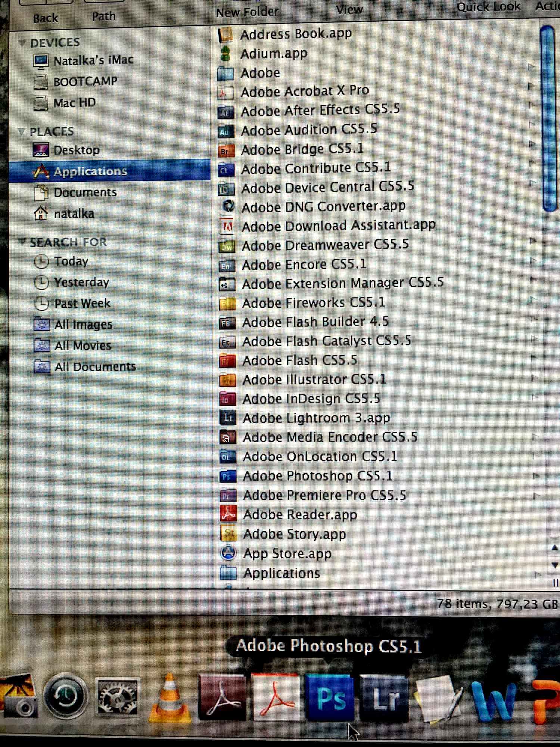Viewport: 560px width, 747px height.
Task: Select Adobe Device Central CS5.5 name
Action: click(x=328, y=187)
